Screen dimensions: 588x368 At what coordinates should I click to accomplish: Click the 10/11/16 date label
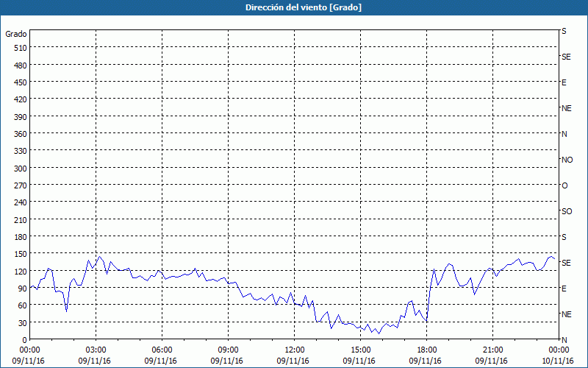tap(558, 361)
